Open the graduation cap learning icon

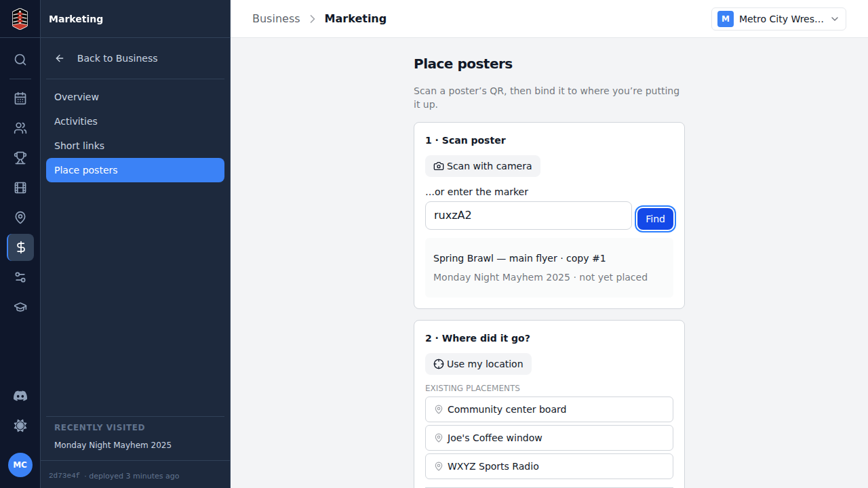(x=20, y=307)
